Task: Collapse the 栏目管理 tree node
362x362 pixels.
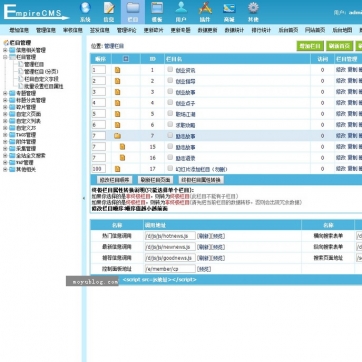Action: pyautogui.click(x=5, y=57)
